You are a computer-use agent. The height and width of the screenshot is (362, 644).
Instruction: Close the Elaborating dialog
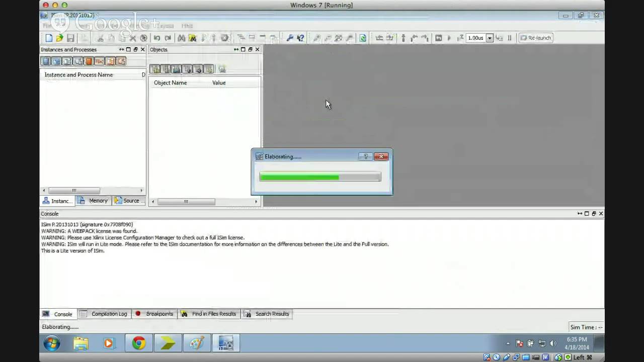(381, 156)
